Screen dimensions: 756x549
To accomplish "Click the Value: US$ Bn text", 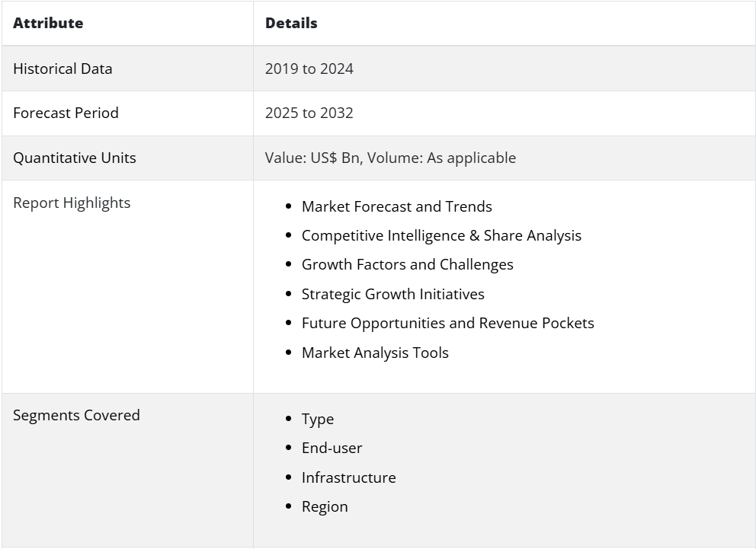I will pyautogui.click(x=314, y=158).
